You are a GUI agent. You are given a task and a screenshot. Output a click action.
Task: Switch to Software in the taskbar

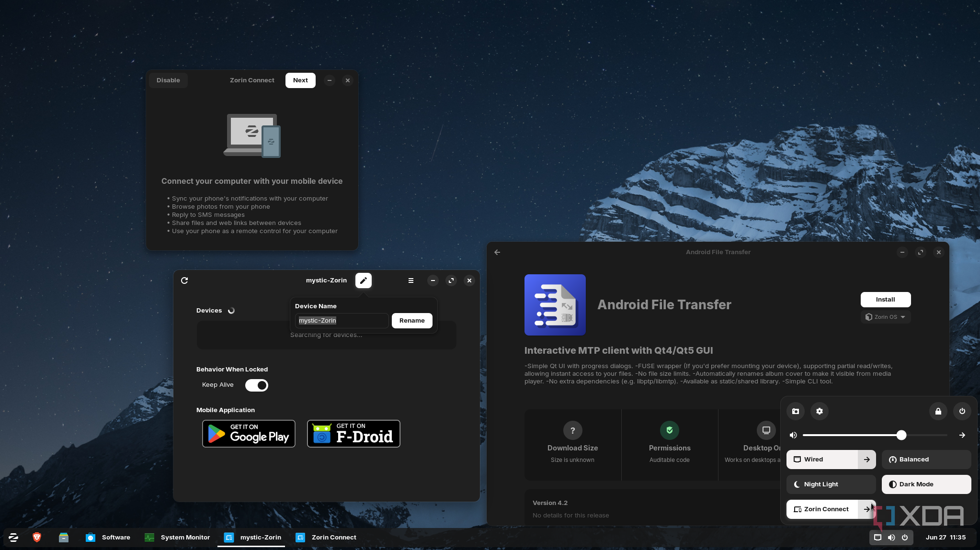click(108, 537)
